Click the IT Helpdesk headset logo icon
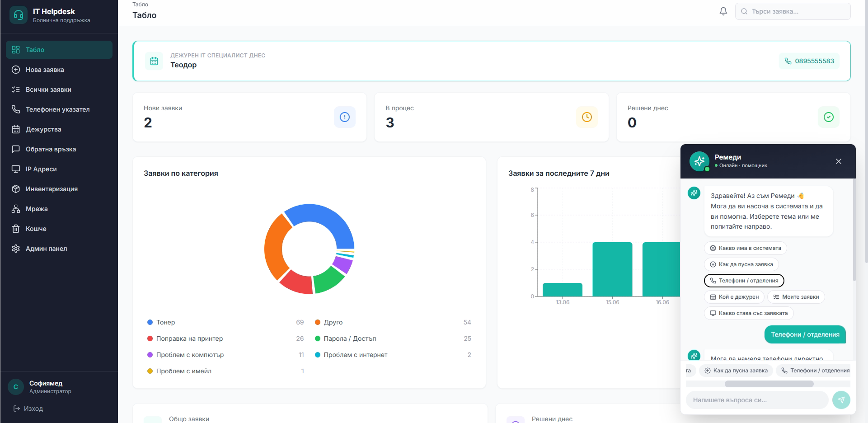 click(19, 15)
